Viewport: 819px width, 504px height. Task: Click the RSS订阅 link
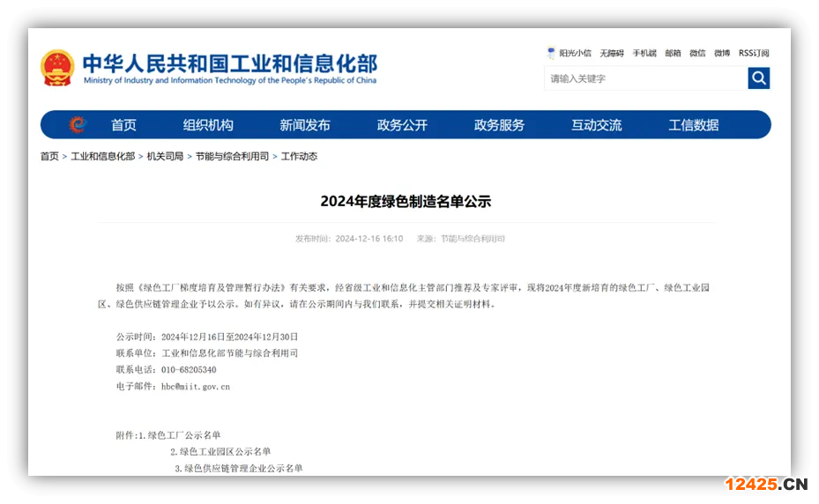(x=754, y=53)
